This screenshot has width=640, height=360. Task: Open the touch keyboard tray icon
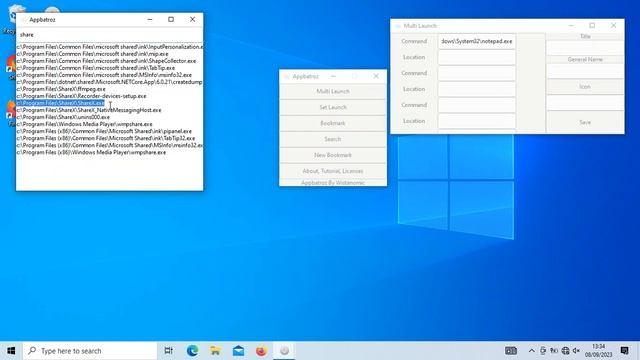coord(511,351)
